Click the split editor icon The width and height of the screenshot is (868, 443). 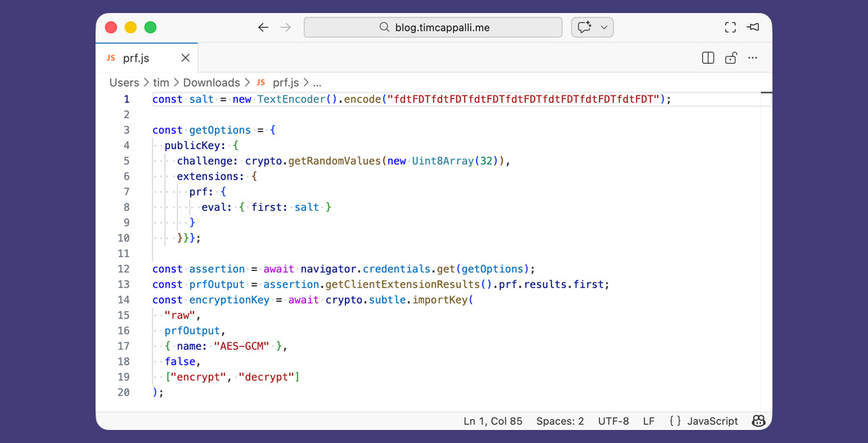click(707, 57)
